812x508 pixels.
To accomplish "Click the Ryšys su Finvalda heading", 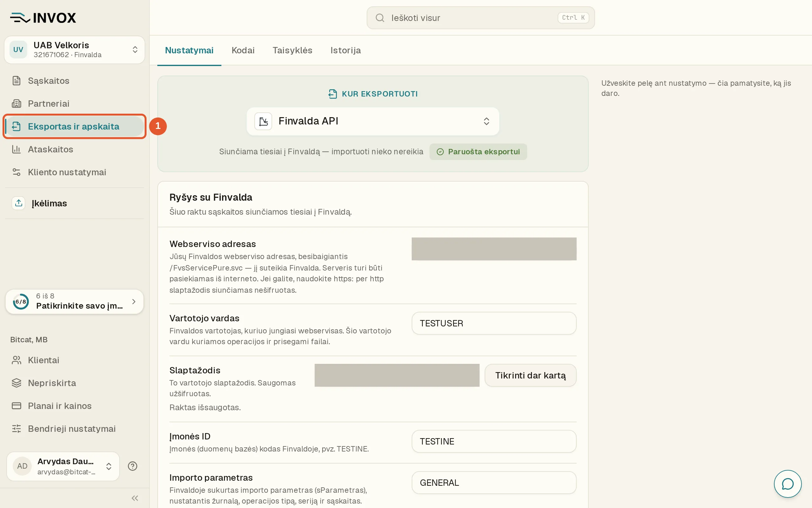I will (211, 197).
